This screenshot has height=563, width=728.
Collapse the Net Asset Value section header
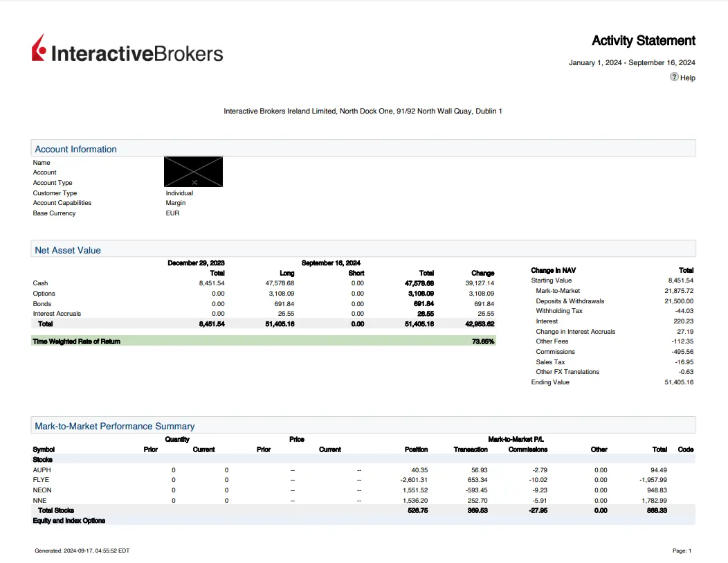point(68,250)
